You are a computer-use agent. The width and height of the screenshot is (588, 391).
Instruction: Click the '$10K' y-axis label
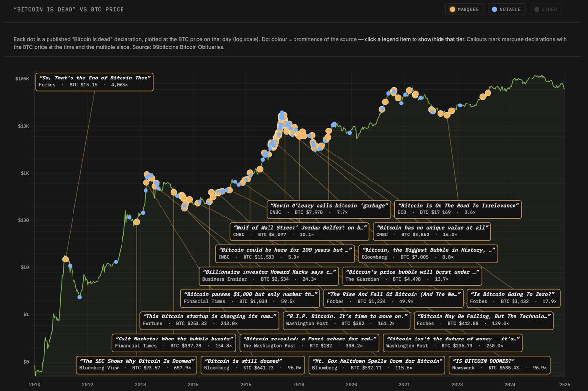pyautogui.click(x=24, y=126)
